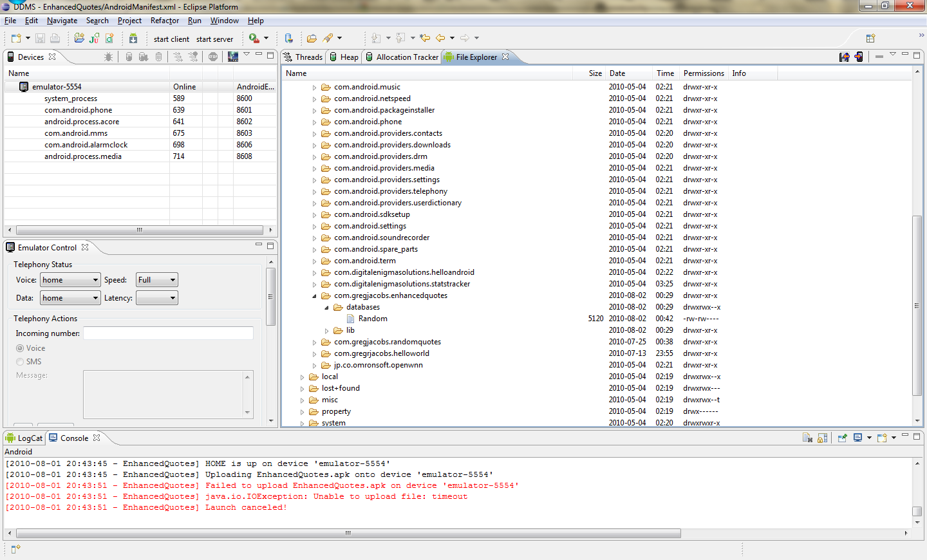Push a file onto the device icon
927x560 pixels.
pos(859,57)
